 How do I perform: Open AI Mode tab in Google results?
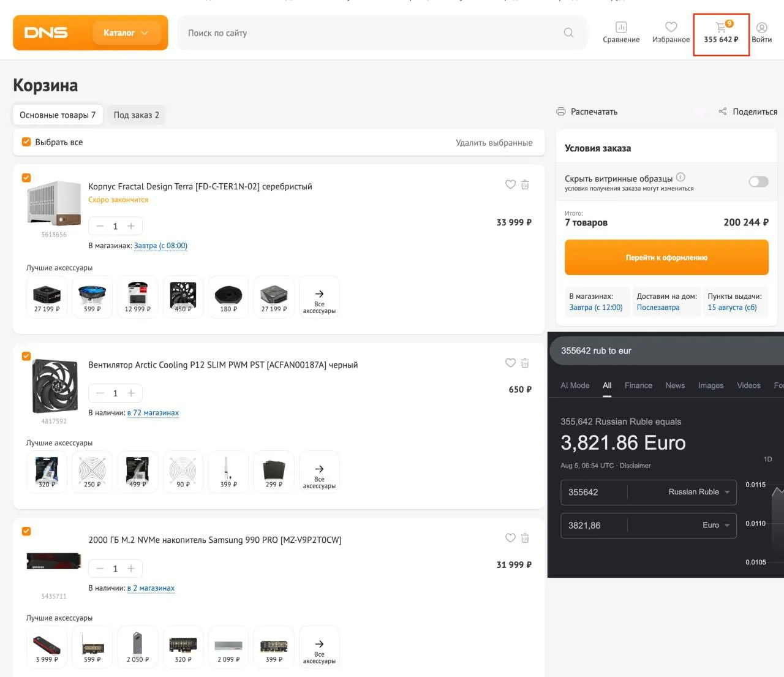click(x=575, y=385)
